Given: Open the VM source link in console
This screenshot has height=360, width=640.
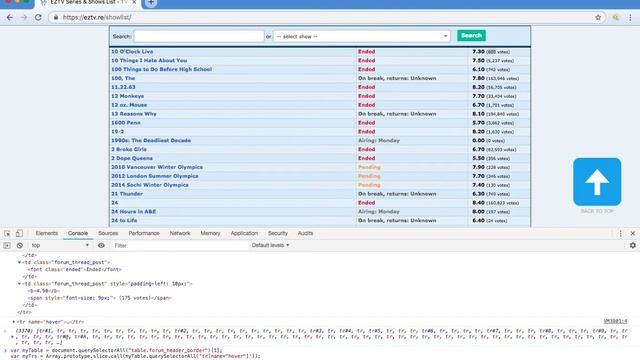Looking at the screenshot, I should 615,322.
